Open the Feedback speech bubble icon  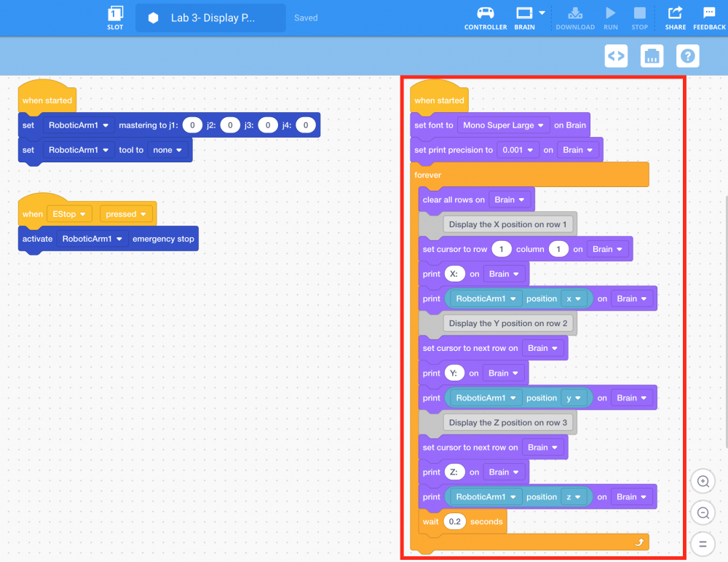tap(708, 17)
